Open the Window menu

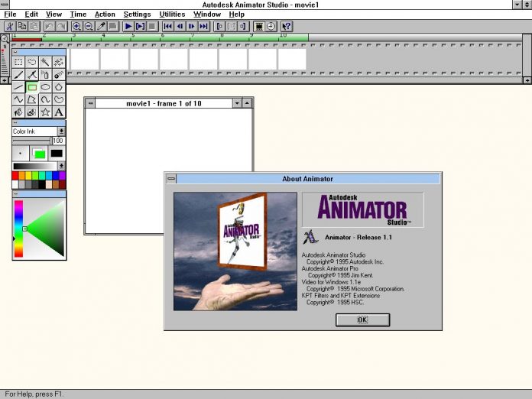pyautogui.click(x=207, y=15)
